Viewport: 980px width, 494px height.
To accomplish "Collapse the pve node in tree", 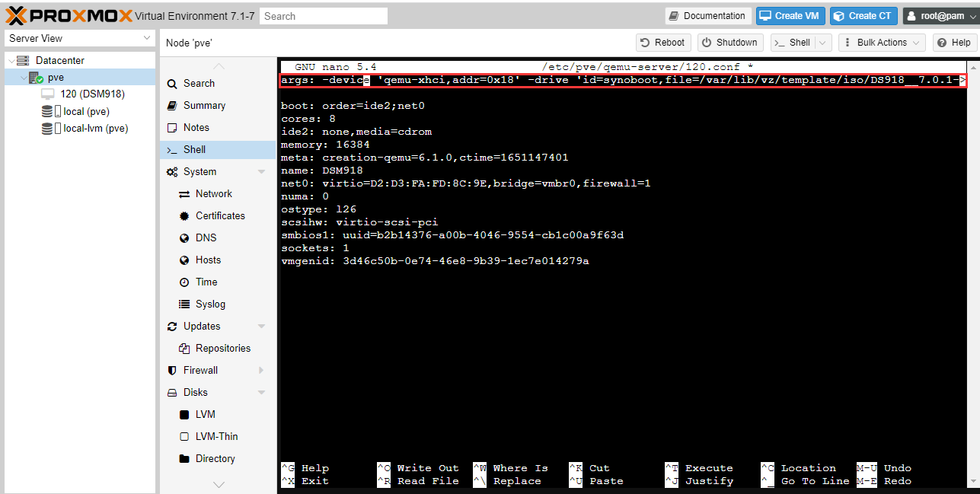I will coord(23,78).
